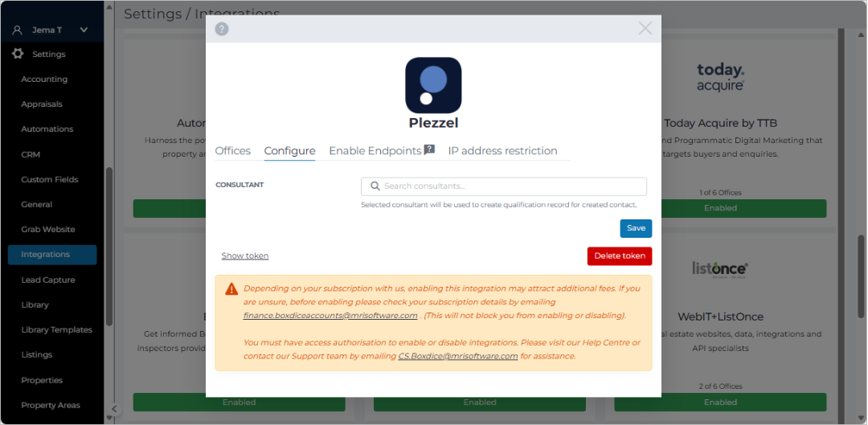The height and width of the screenshot is (425, 868).
Task: Click the sidebar vertical scrollbar
Action: click(109, 247)
